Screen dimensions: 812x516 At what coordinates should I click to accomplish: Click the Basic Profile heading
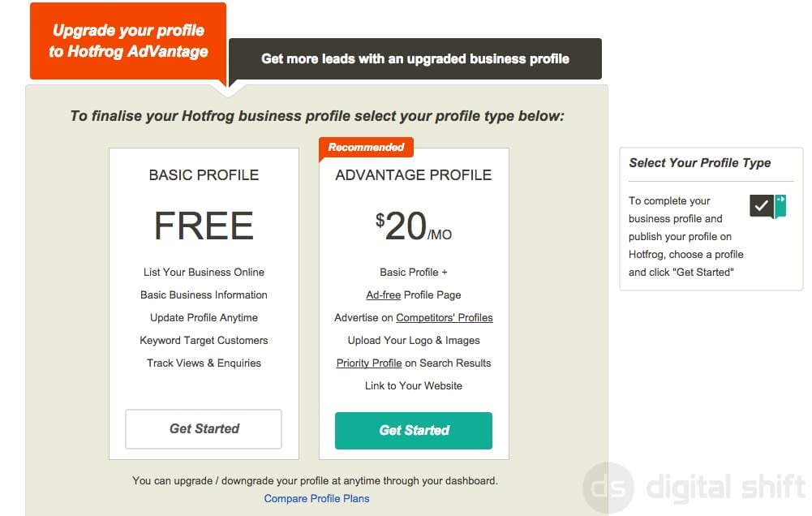tap(204, 175)
